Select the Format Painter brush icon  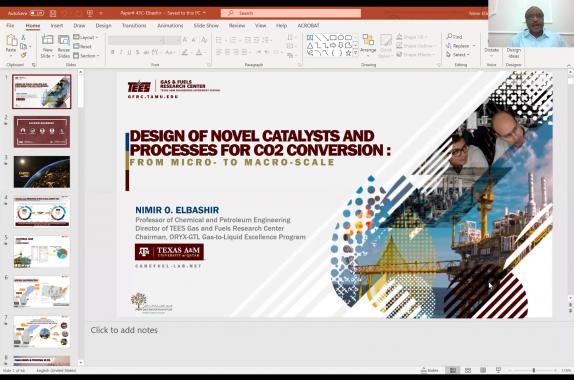click(x=23, y=55)
